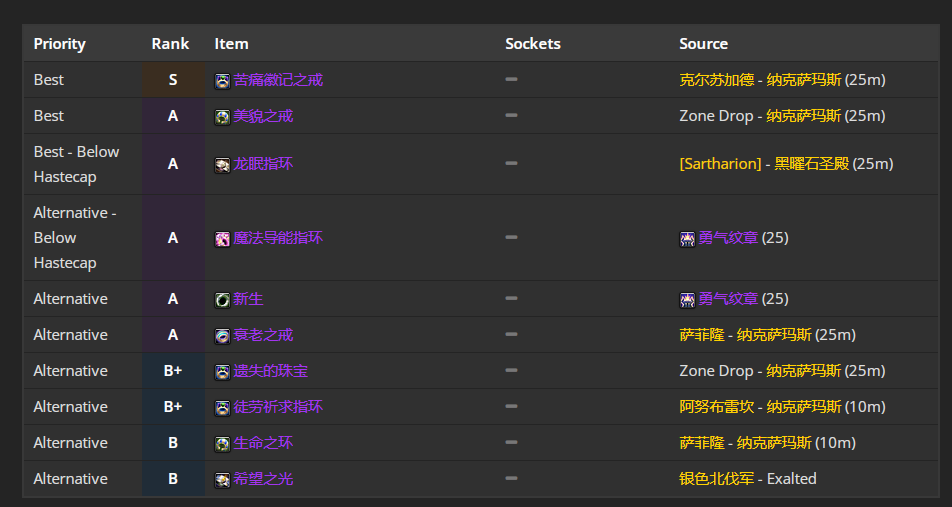Click the 苦痛徽记之戒 ring icon
This screenshot has height=507, width=952.
[222, 81]
